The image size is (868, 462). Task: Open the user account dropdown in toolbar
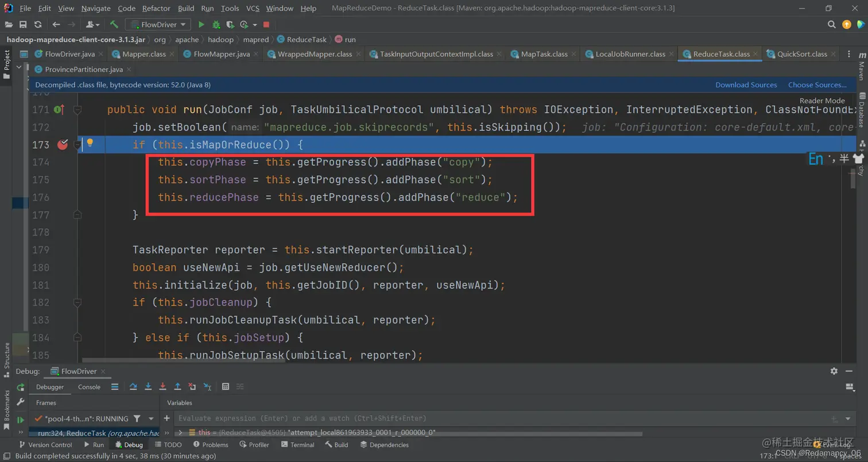click(92, 25)
